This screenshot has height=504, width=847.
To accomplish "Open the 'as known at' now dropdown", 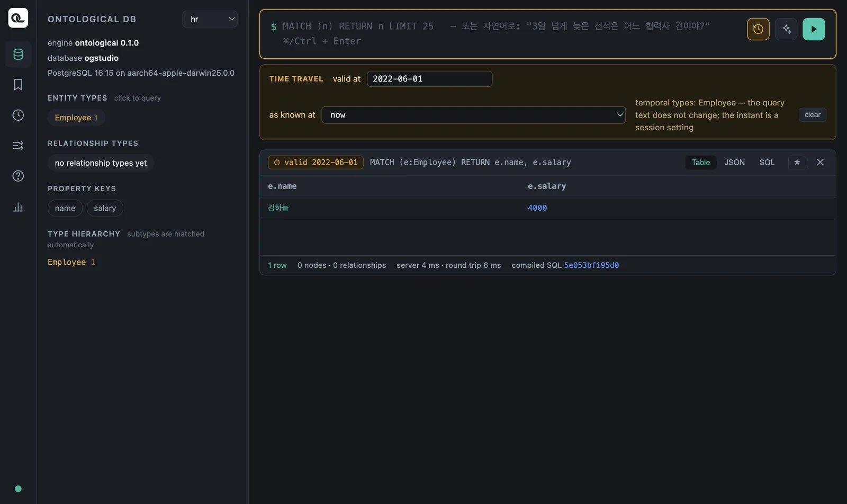I will click(474, 115).
